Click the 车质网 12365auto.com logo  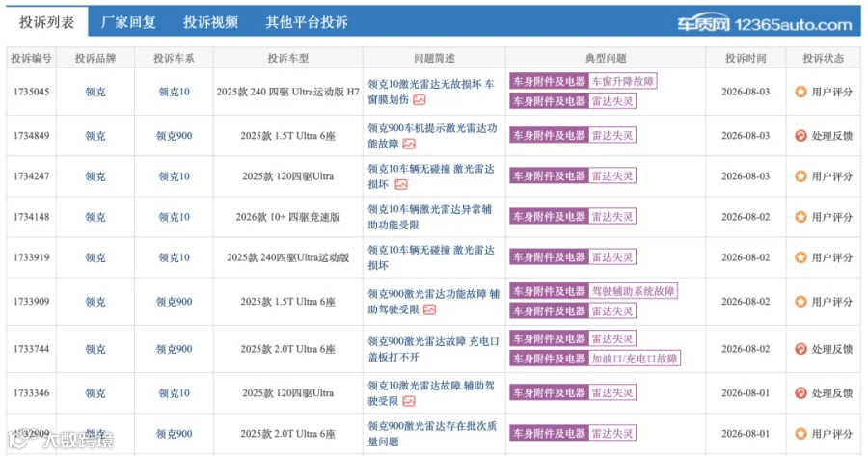click(765, 24)
